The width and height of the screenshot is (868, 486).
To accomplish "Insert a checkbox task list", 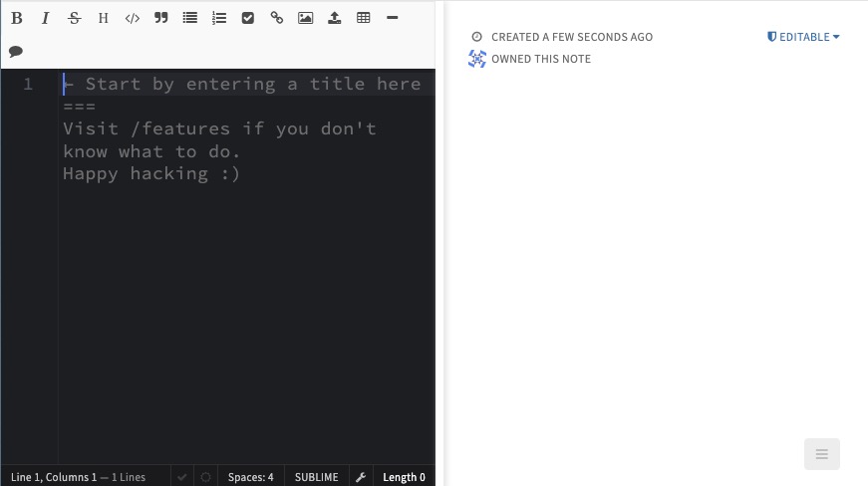I will click(248, 18).
